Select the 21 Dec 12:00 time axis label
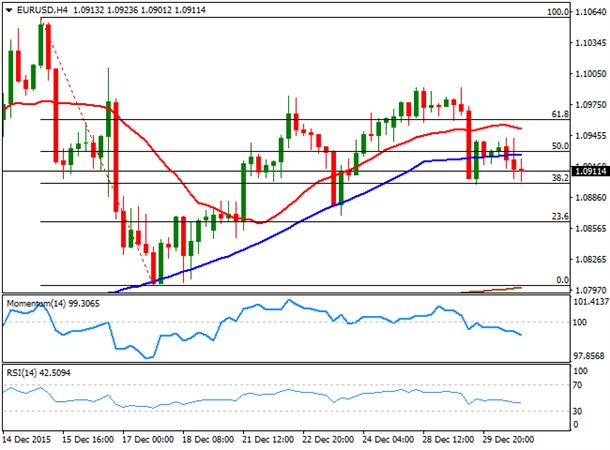The width and height of the screenshot is (610, 450). (268, 439)
